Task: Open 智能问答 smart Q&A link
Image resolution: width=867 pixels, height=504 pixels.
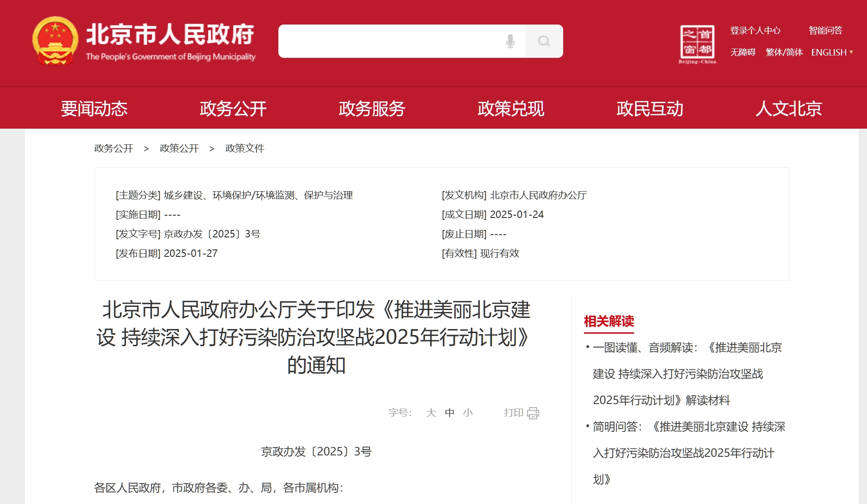Action: tap(825, 31)
